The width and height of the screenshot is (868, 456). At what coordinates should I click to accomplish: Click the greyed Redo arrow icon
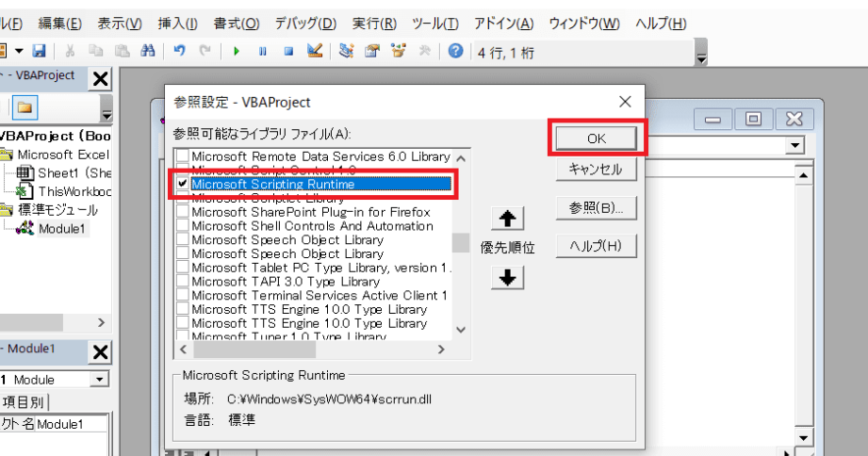point(205,52)
